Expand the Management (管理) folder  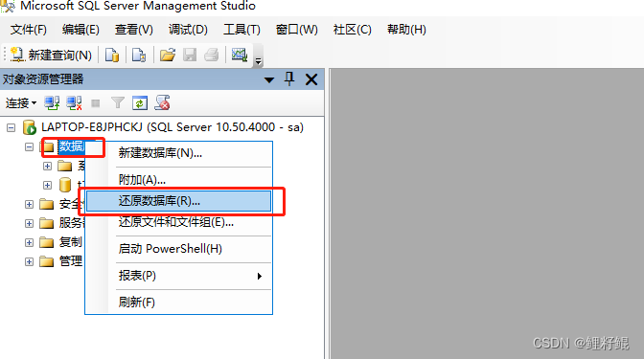tap(29, 261)
